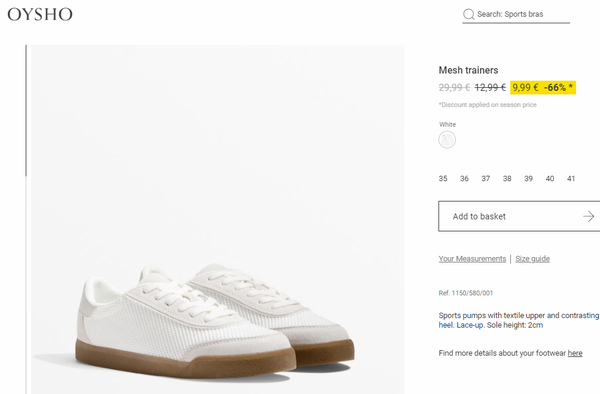
Task: Follow the footwear details 'here' link
Action: click(x=575, y=353)
